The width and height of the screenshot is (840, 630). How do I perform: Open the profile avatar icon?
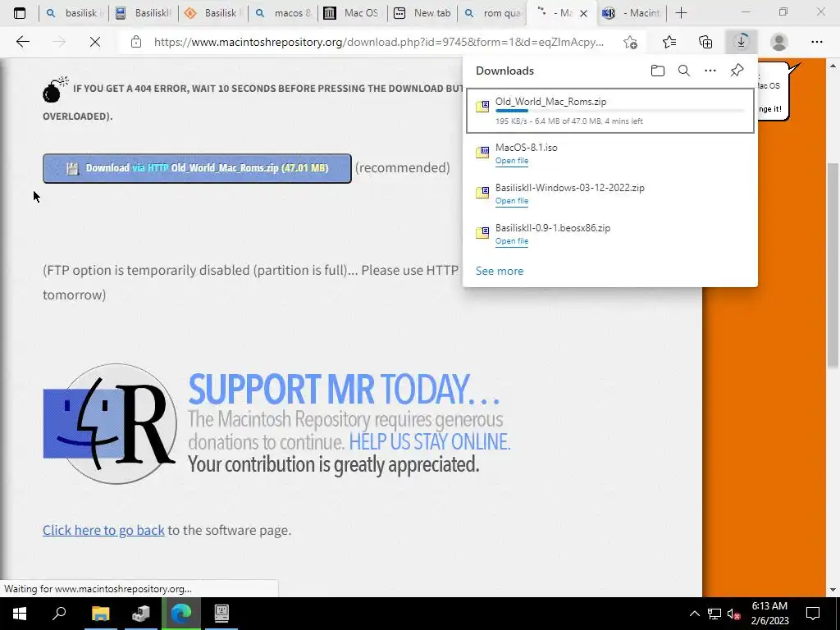[779, 42]
